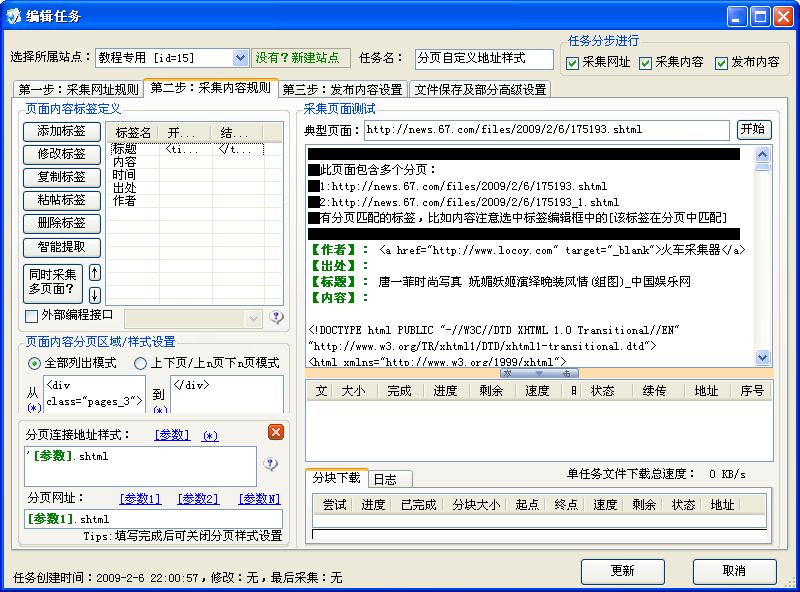Click the vertical scrollbar thumb of test results

pyautogui.click(x=763, y=167)
